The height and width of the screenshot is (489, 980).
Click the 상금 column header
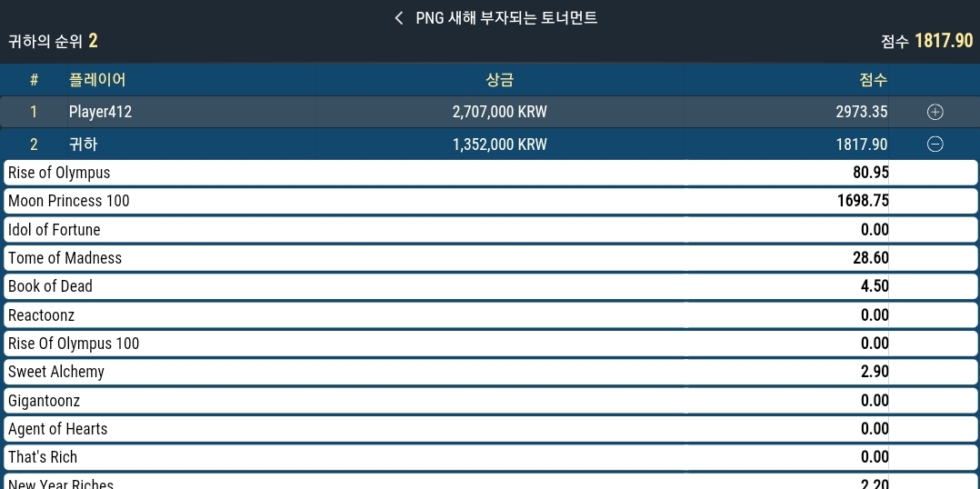499,79
